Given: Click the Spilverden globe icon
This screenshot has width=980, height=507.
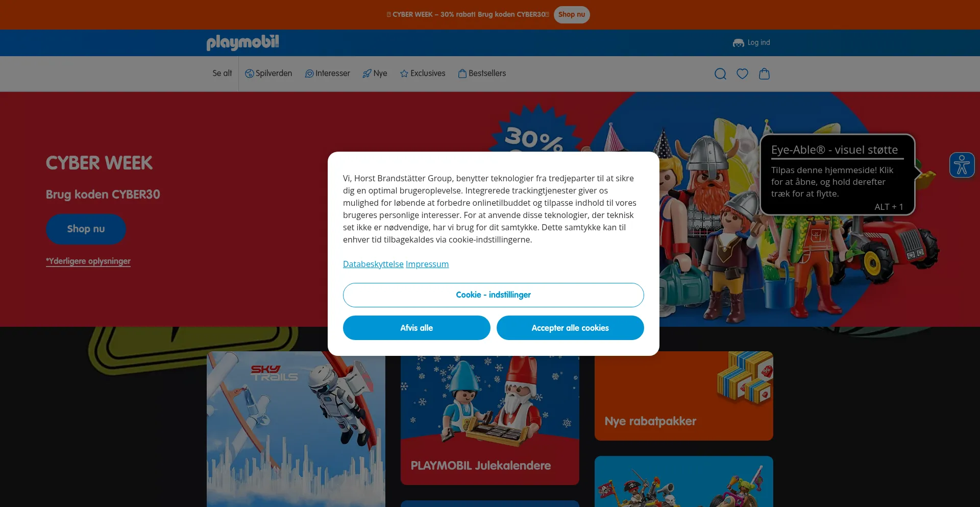Looking at the screenshot, I should point(249,74).
